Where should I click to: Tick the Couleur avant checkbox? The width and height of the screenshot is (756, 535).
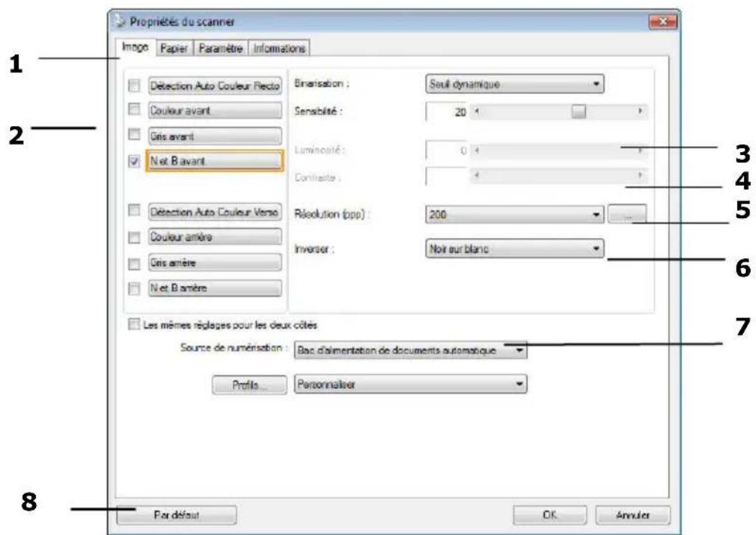134,110
